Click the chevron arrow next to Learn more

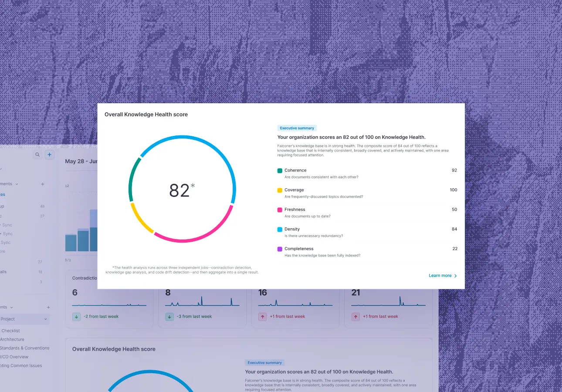[x=456, y=276]
